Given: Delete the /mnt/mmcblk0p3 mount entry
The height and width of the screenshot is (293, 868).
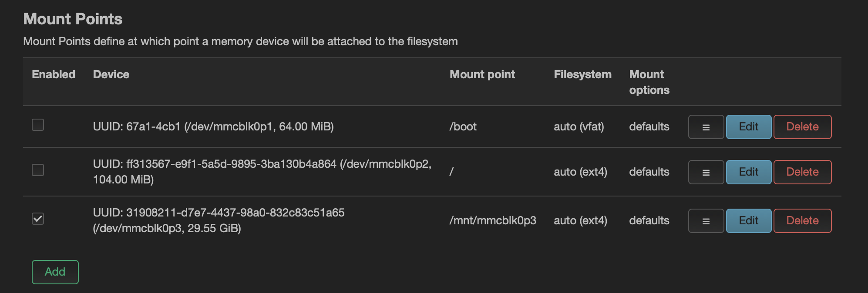Looking at the screenshot, I should click(802, 220).
